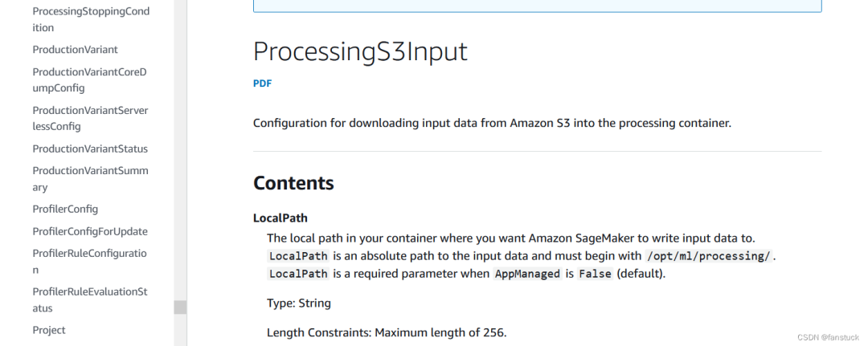This screenshot has width=868, height=346.
Task: Click the Contents section heading
Action: [293, 183]
